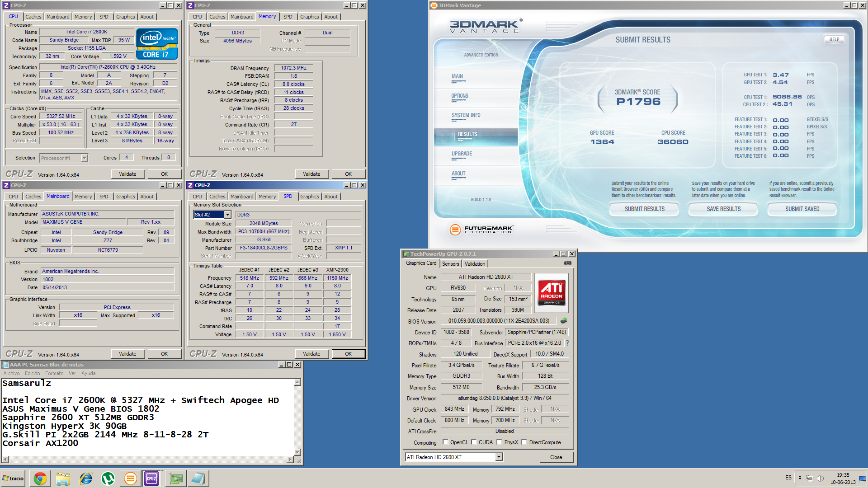Click the Samsarulz line in Notepad
Viewport: 868px width, 488px height.
coord(27,383)
